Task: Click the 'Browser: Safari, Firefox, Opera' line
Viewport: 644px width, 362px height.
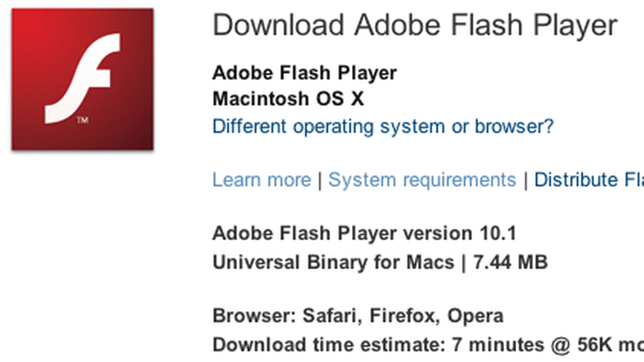Action: point(358,316)
